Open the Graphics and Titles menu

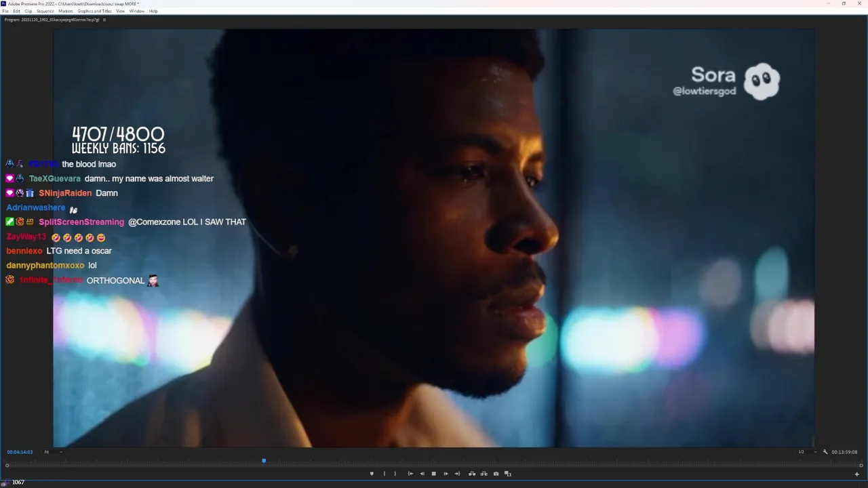click(94, 11)
